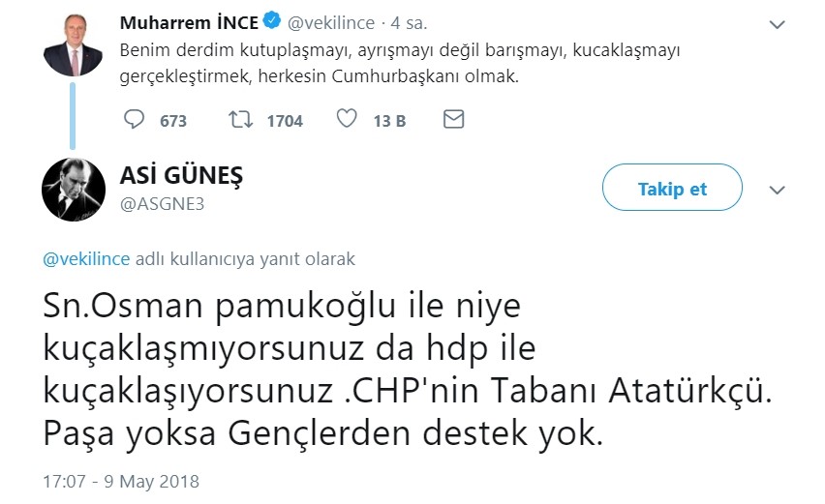Open the ASİ GÜNEŞ display name
Screen dimensions: 825x504
pyautogui.click(x=181, y=176)
